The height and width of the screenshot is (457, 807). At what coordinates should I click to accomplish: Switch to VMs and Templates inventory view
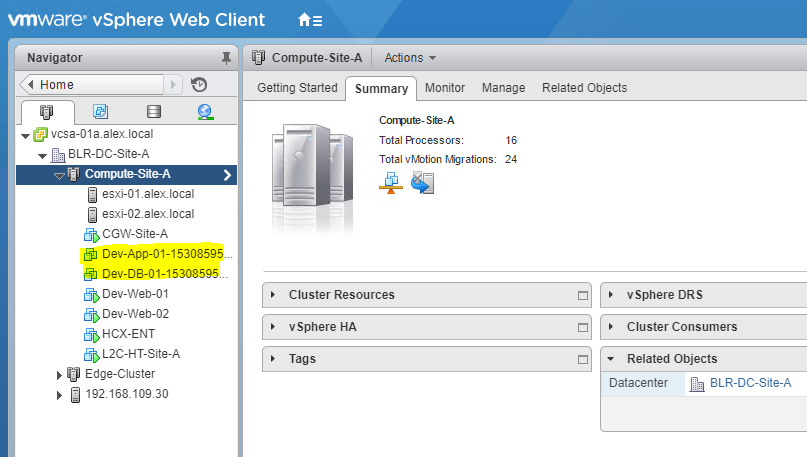100,112
